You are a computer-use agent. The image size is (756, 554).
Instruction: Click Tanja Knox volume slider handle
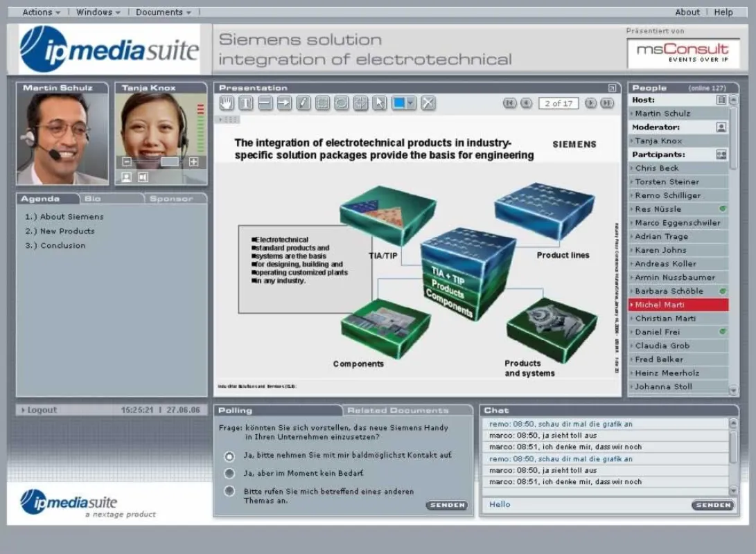click(x=169, y=162)
